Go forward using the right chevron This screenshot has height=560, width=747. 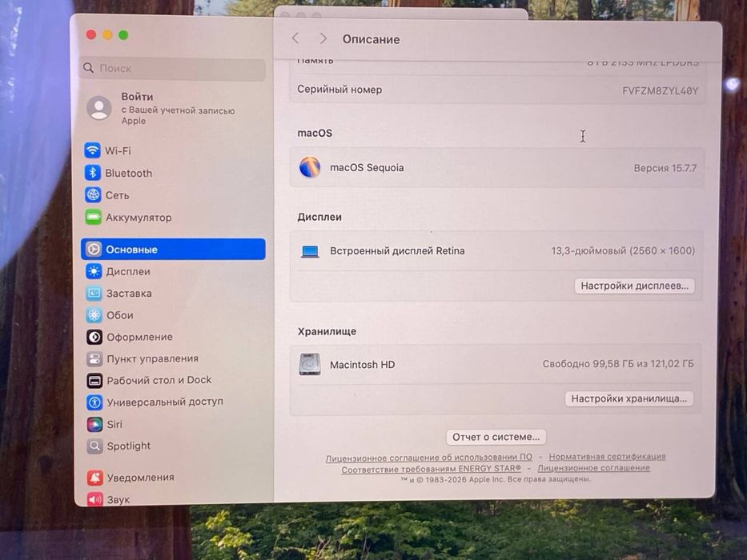point(323,38)
